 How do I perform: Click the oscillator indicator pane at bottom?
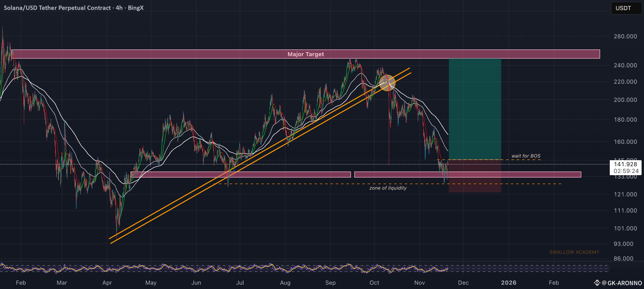tap(250, 268)
